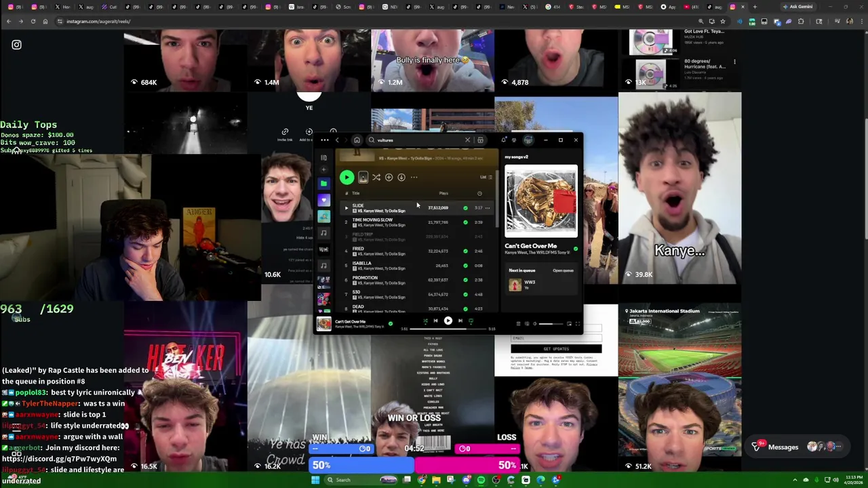This screenshot has height=488, width=868.
Task: Open Spotify from the Windows taskbar
Action: 481,480
